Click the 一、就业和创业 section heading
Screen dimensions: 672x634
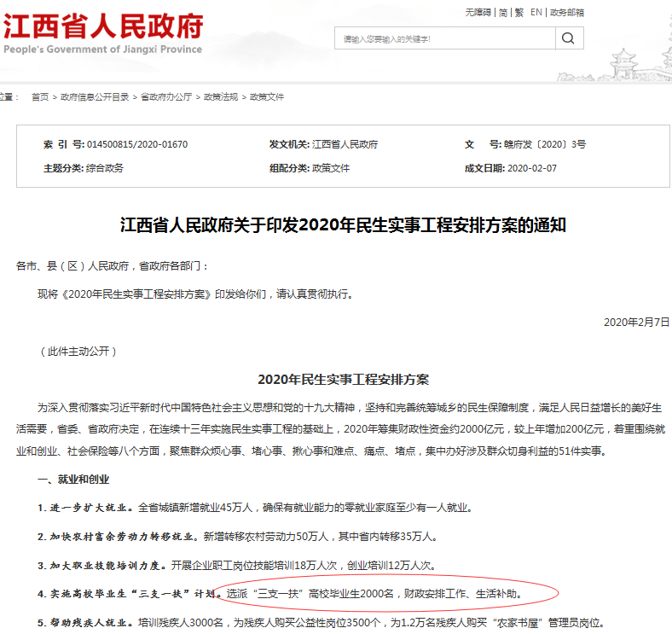[x=73, y=480]
